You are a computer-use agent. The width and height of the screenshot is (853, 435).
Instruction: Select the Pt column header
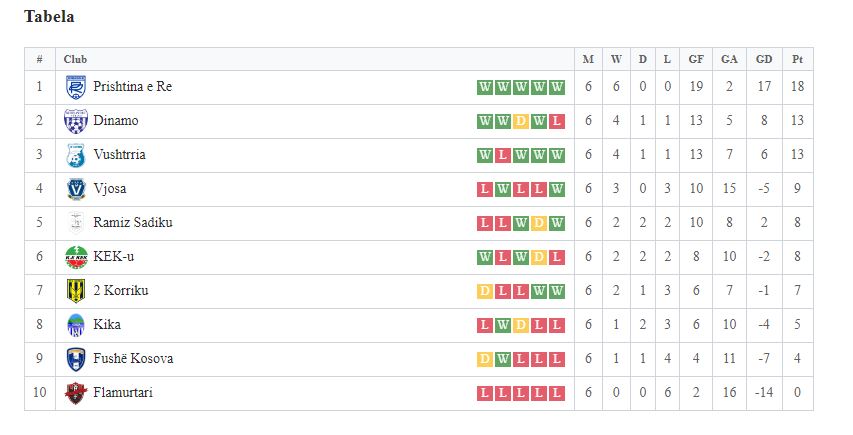798,59
